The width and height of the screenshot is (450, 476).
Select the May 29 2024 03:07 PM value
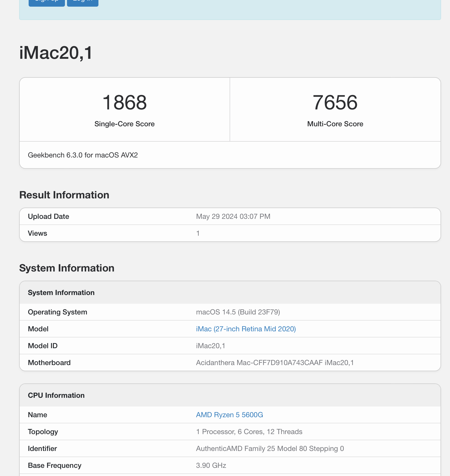pos(233,217)
